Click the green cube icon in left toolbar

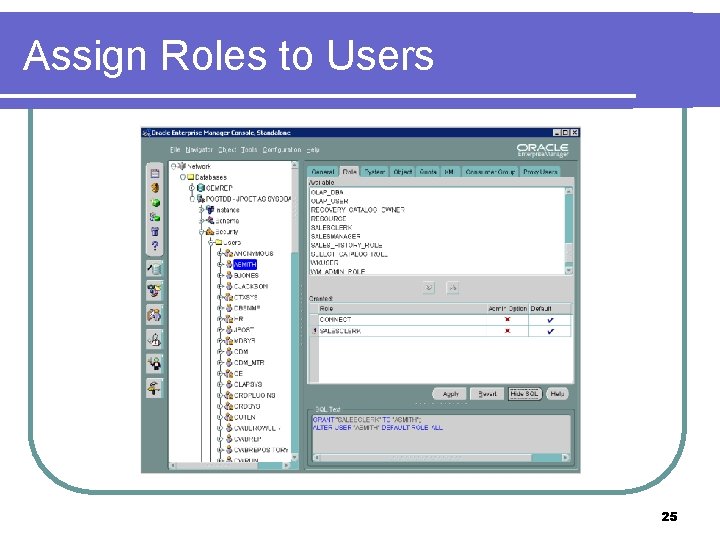pyautogui.click(x=155, y=202)
